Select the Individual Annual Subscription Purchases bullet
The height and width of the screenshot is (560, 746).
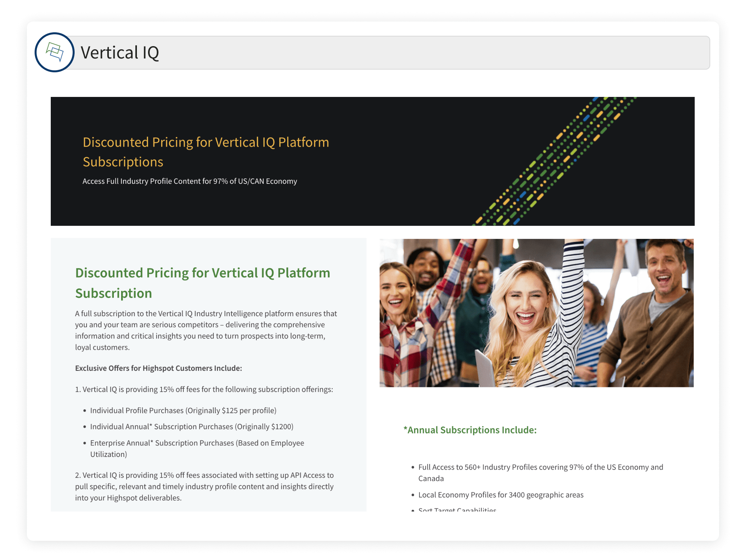click(191, 427)
